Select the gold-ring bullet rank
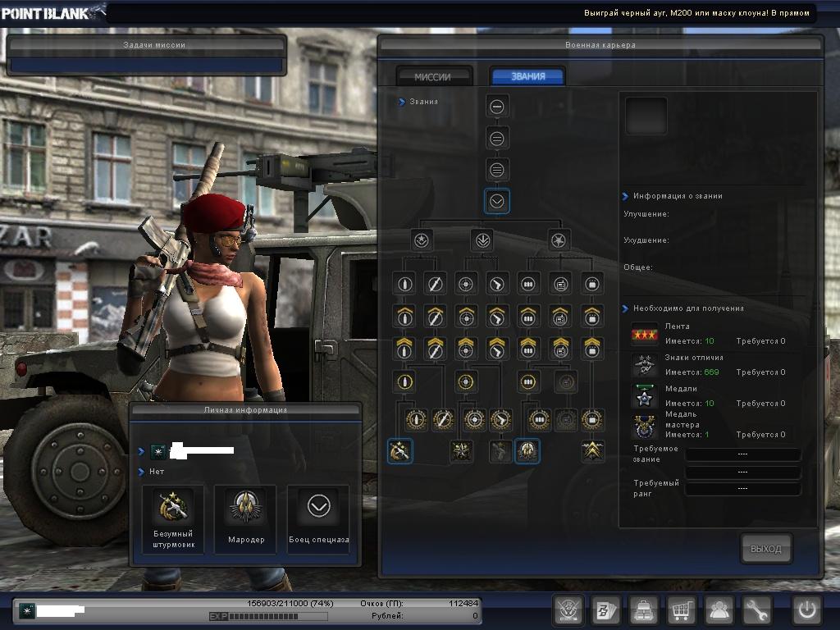840x630 pixels. pos(404,382)
